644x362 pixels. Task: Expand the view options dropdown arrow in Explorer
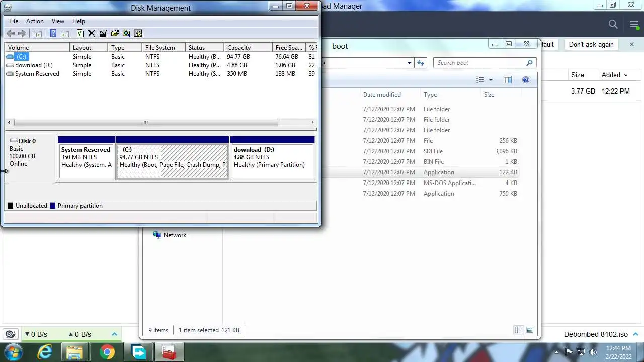(491, 80)
